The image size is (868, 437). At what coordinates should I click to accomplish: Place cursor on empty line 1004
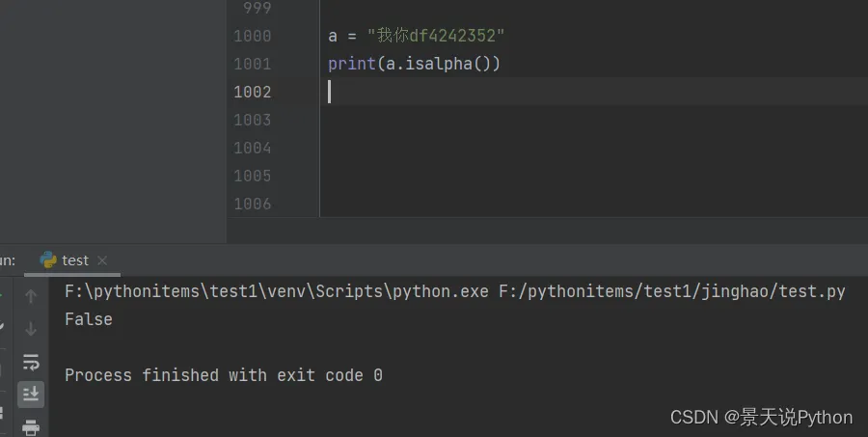coord(482,149)
